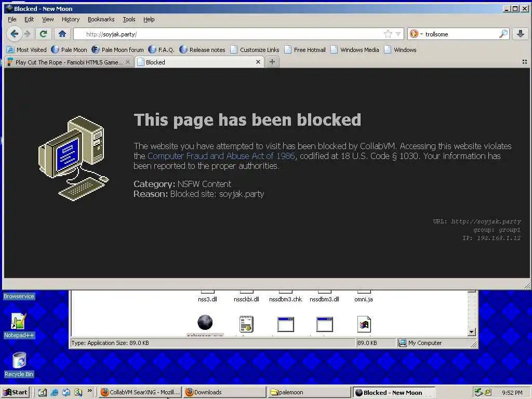Screen dimensions: 532x399
Task: Click the magnifier search icon
Action: coord(503,34)
